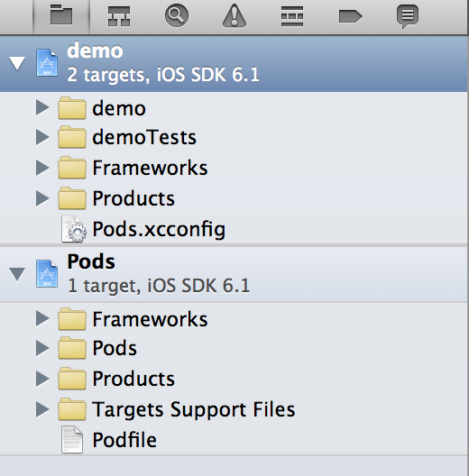Show the Issue navigator warning icon

tap(234, 16)
